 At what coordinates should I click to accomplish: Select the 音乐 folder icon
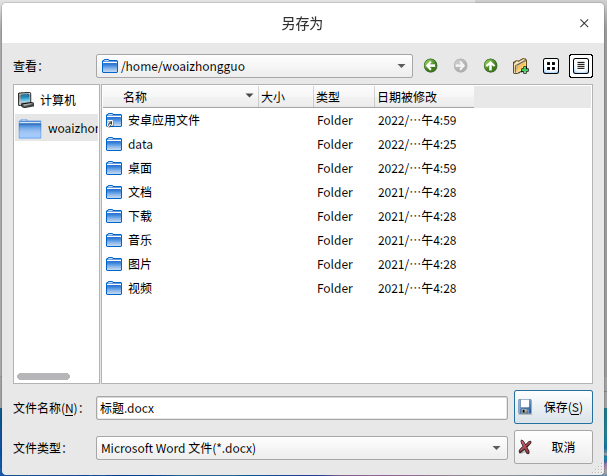pyautogui.click(x=114, y=240)
